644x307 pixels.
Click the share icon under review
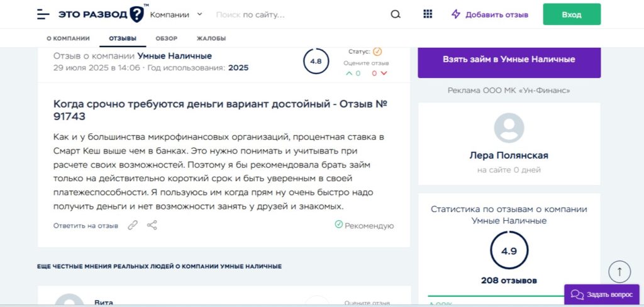tap(152, 225)
